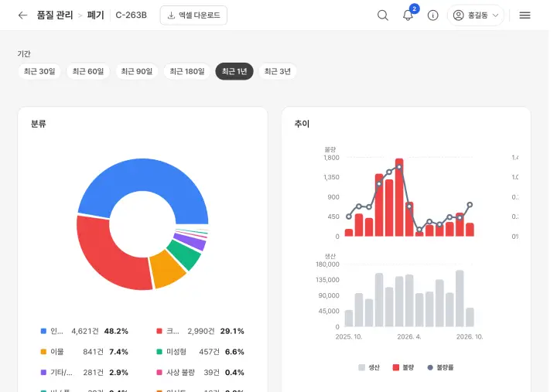The image size is (557, 392).
Task: Click the 2025. 10. axis label
Action: (x=349, y=336)
